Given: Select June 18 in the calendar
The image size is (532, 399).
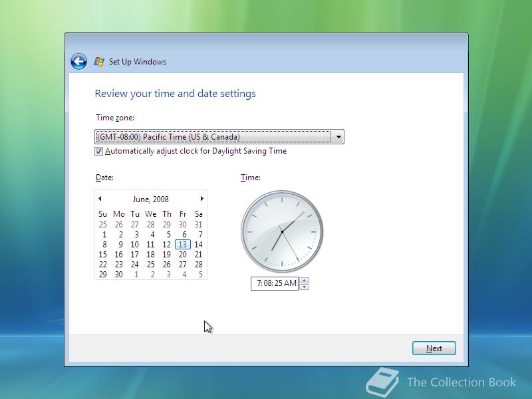Looking at the screenshot, I should coord(151,255).
